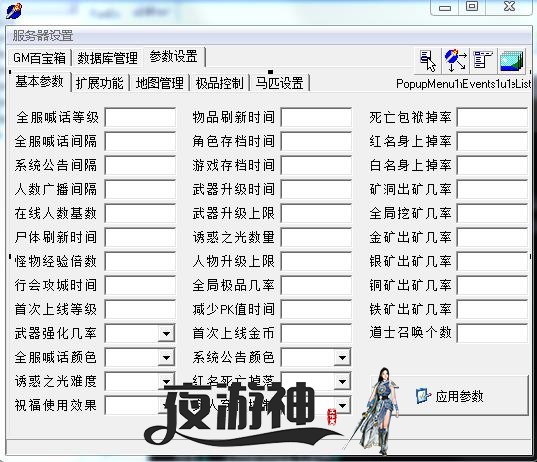Click the list form layout icon
This screenshot has height=462, width=537.
click(x=482, y=61)
